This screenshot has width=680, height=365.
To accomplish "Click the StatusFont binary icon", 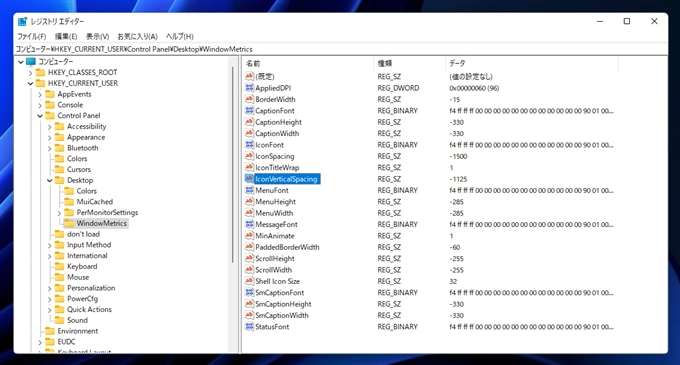I will point(249,326).
